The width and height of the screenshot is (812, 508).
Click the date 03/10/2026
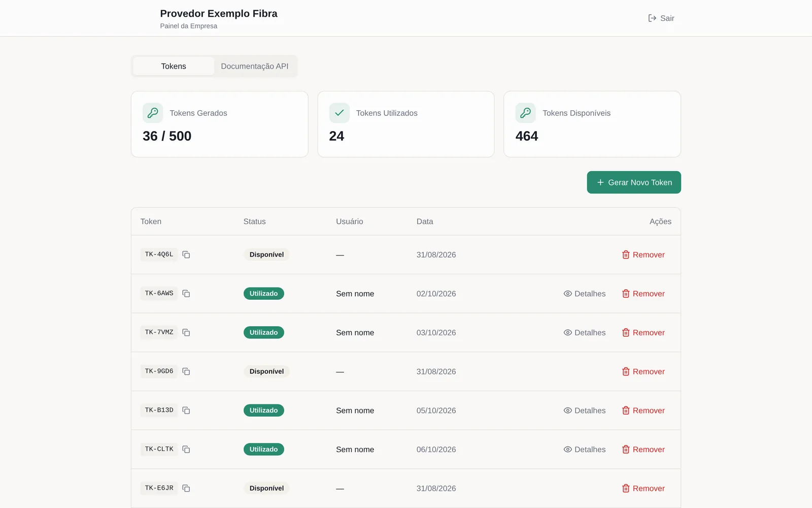[436, 333]
